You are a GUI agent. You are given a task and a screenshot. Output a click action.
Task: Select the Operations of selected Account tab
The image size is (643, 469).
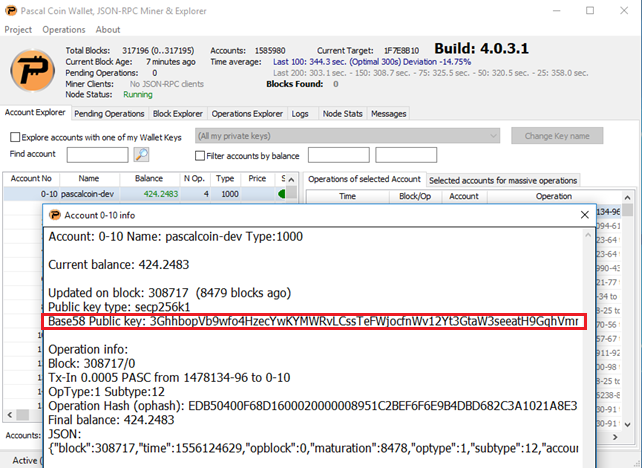coord(365,179)
